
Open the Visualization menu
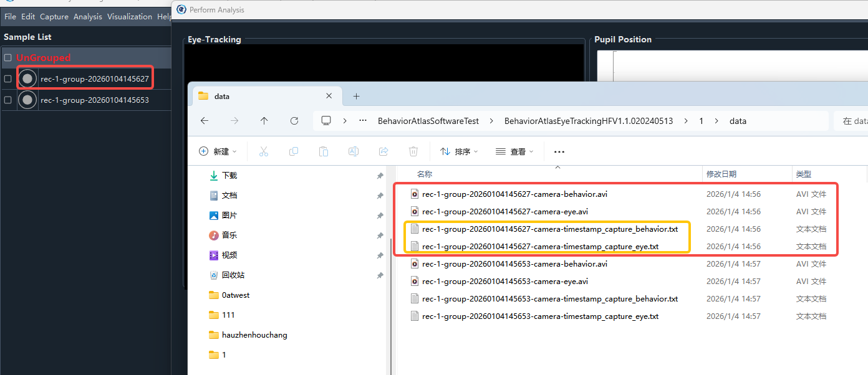point(129,17)
